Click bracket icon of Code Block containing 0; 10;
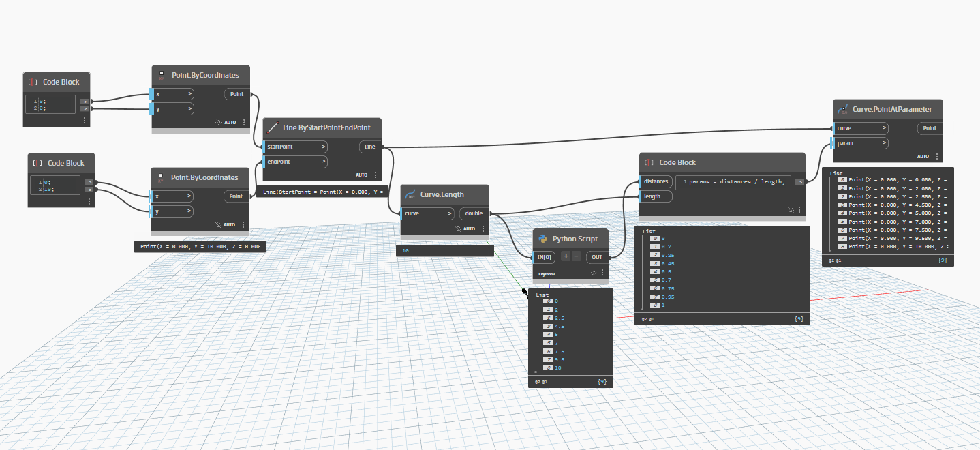This screenshot has width=980, height=450. pos(37,163)
